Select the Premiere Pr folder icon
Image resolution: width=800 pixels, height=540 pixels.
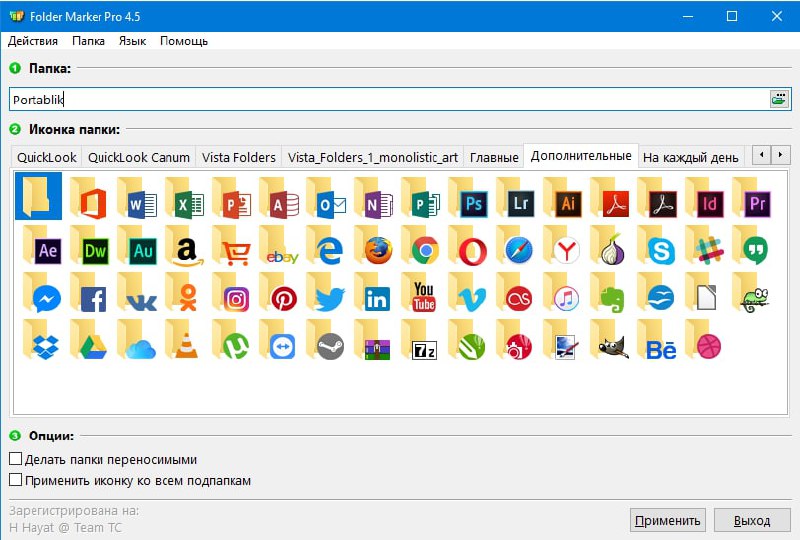pyautogui.click(x=752, y=198)
